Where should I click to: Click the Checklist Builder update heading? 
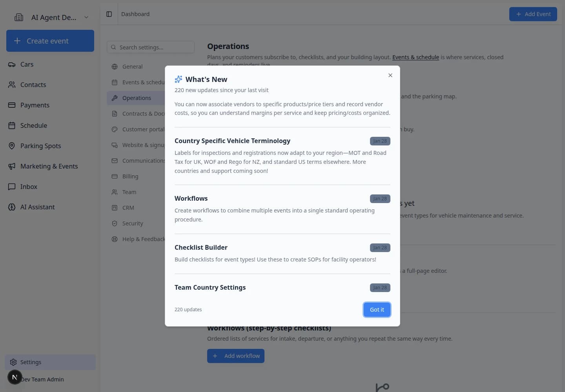click(201, 247)
